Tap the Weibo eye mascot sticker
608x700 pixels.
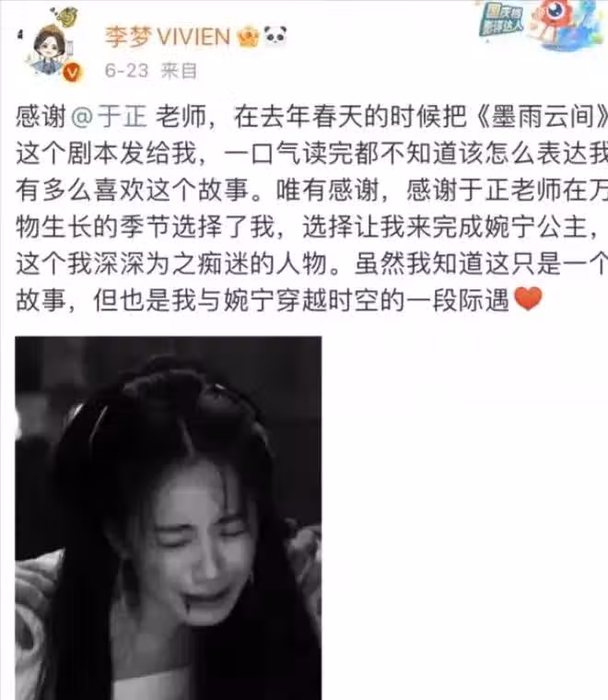(x=563, y=23)
